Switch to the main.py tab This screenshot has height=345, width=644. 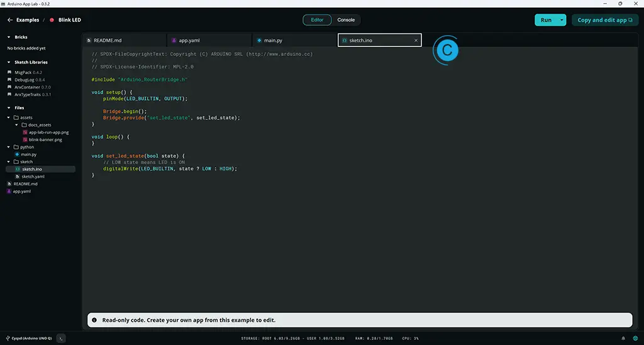coord(294,40)
